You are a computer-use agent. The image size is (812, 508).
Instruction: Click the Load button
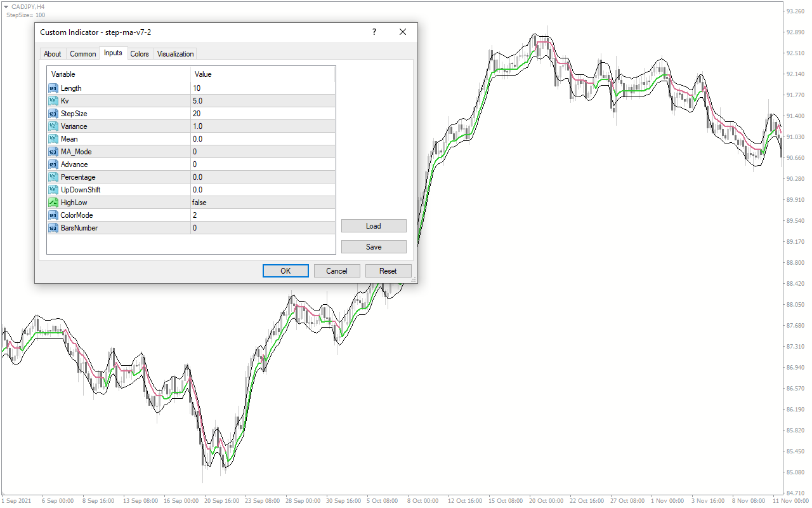pos(374,226)
